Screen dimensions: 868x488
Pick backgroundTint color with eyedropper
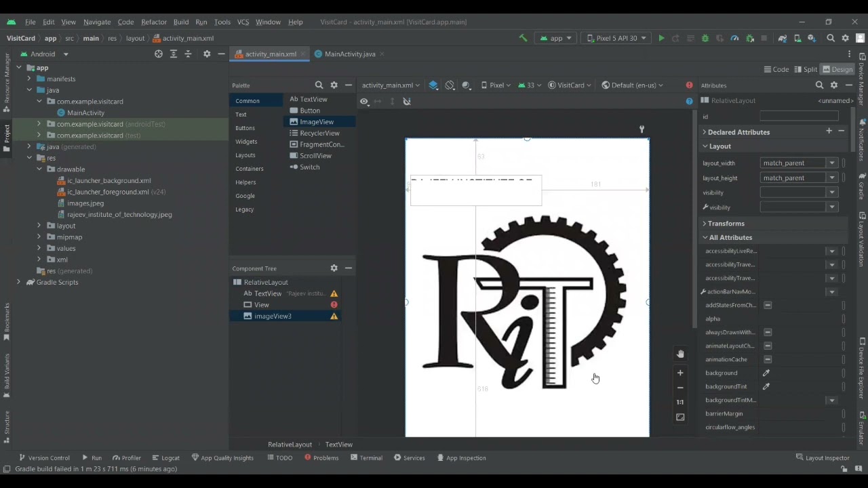pos(766,386)
